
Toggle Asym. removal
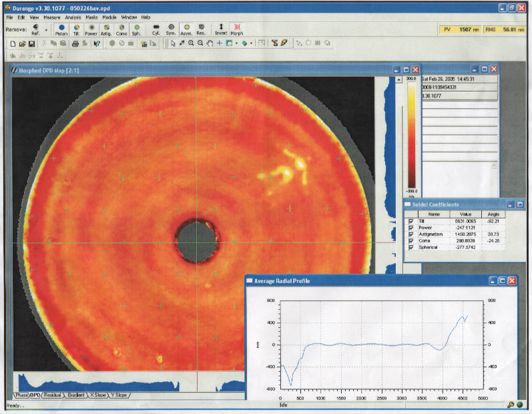(x=186, y=29)
